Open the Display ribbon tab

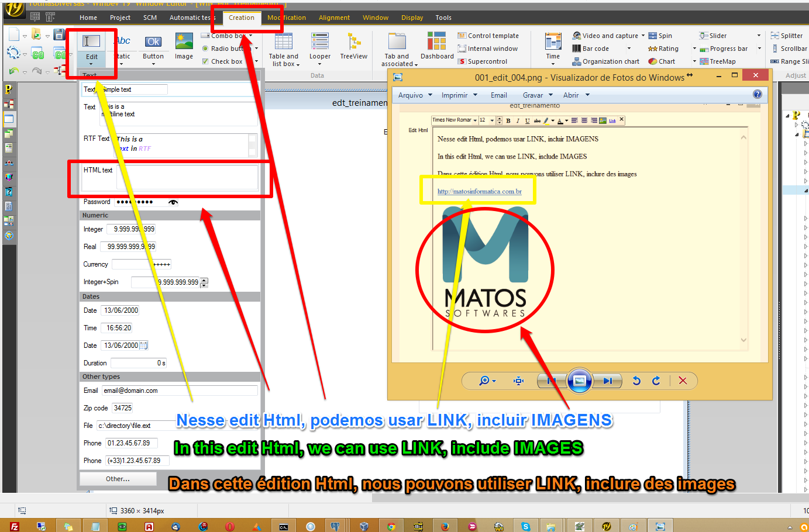[x=412, y=18]
